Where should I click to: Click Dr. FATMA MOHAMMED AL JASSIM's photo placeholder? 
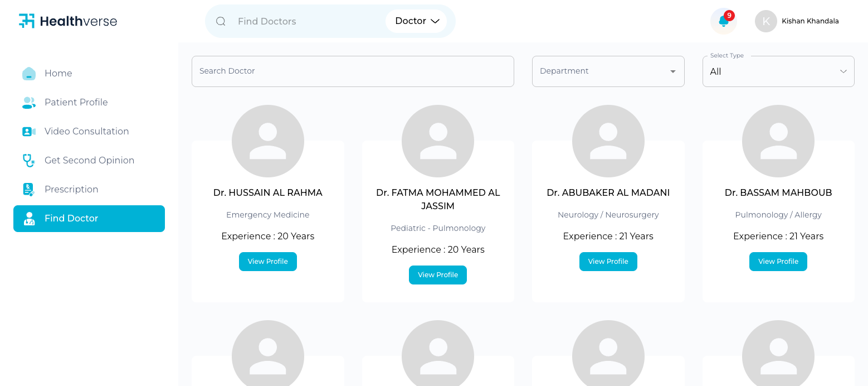(x=438, y=141)
